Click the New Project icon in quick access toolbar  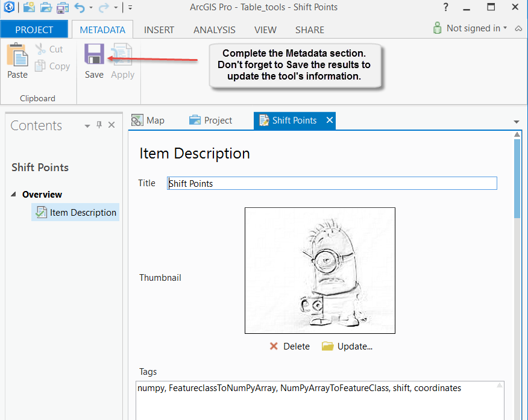click(x=29, y=7)
